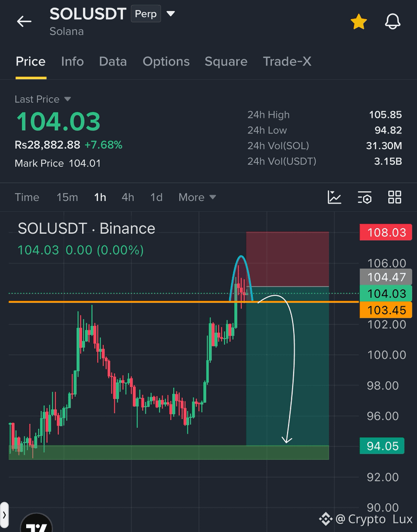Select the 4h interval
417x532 pixels.
[x=128, y=197]
